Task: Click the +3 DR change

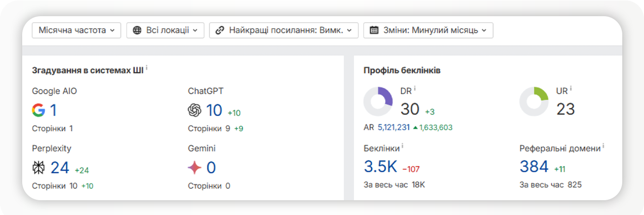Action: pos(430,112)
